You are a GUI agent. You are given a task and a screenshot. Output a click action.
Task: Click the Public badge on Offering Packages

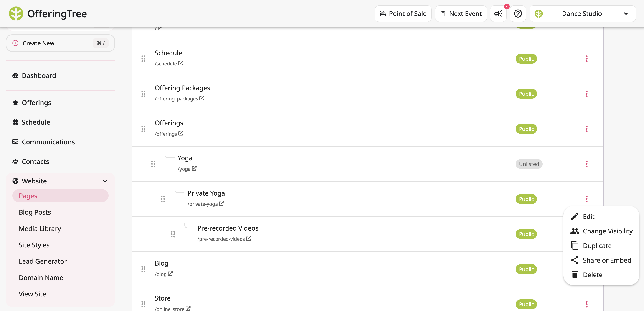526,94
